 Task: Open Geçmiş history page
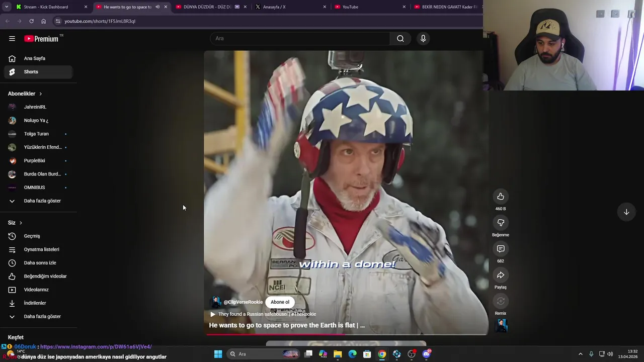(38, 236)
